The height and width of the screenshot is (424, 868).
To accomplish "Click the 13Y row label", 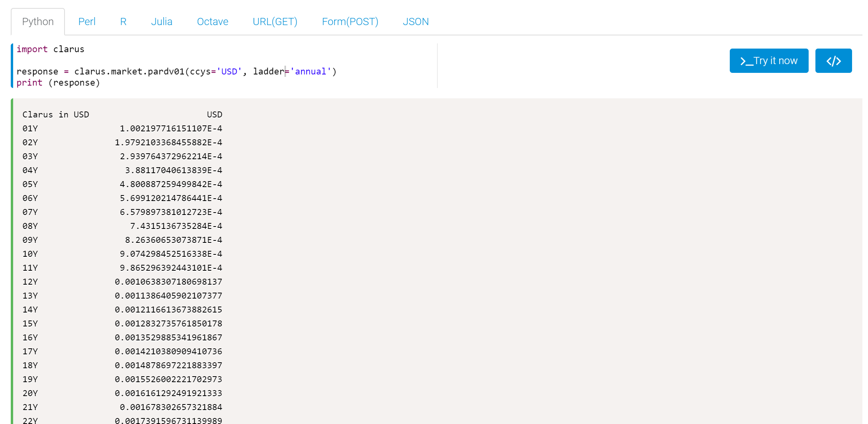I will tap(30, 296).
